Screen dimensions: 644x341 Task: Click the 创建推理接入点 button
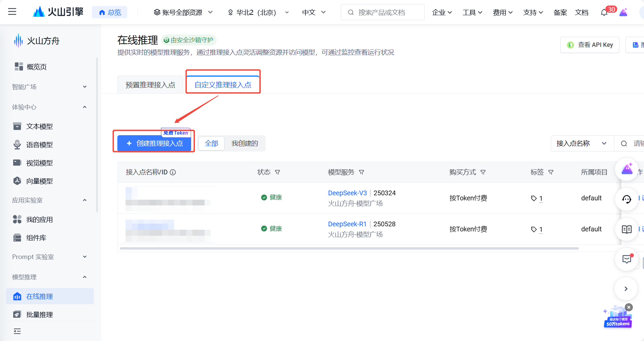(x=154, y=143)
